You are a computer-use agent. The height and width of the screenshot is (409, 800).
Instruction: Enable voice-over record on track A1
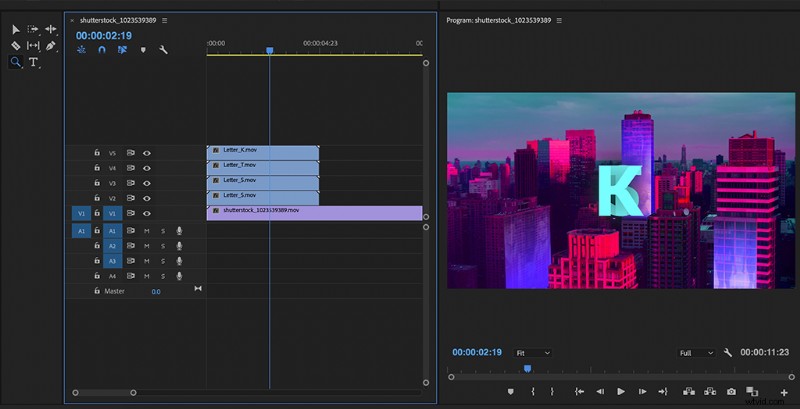pos(179,231)
